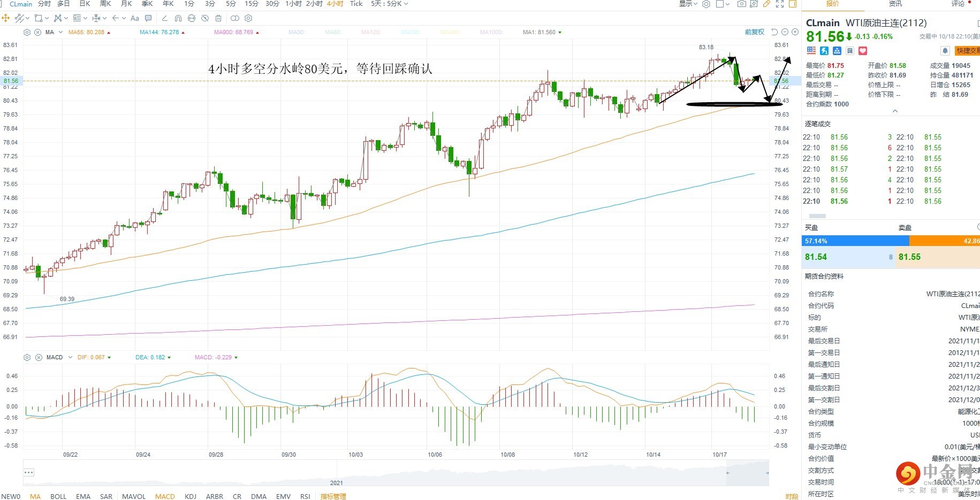Open the 显示 display dropdown
The image size is (980, 500).
coord(688,4)
